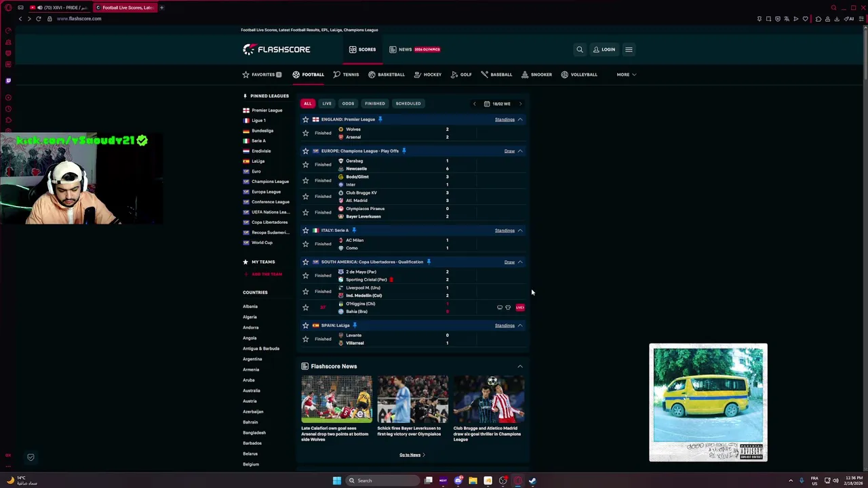
Task: Favorite the Qarabag vs Newcastle match
Action: [x=305, y=165]
